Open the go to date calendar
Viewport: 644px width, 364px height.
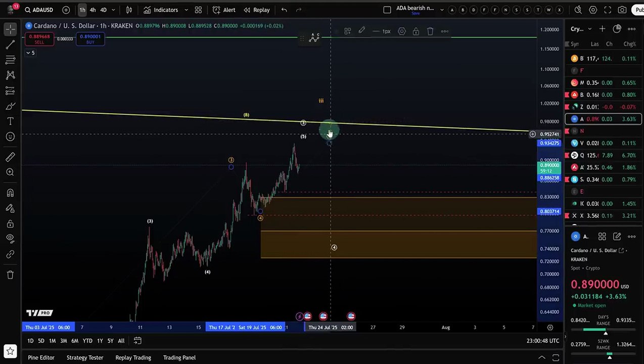click(x=137, y=341)
